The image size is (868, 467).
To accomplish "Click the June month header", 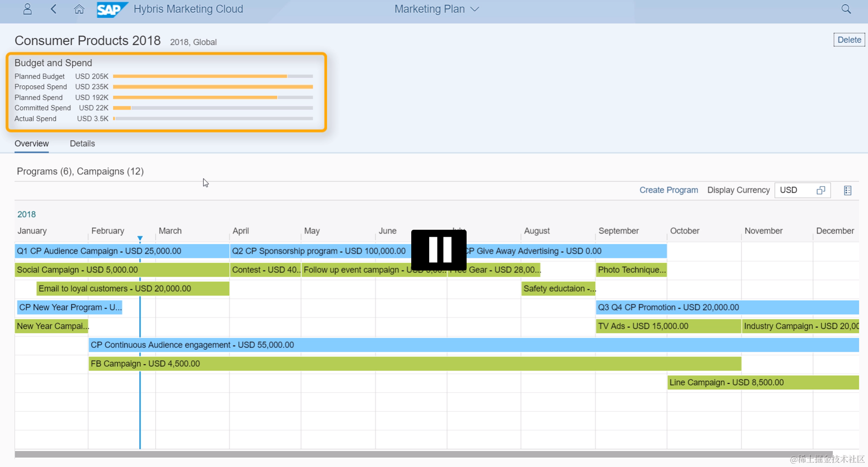I will pyautogui.click(x=387, y=231).
